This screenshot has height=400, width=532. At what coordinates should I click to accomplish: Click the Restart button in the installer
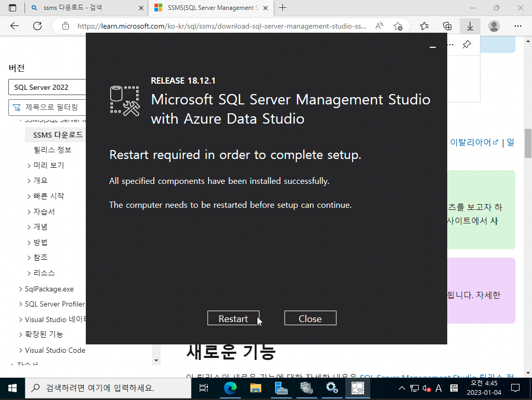[x=233, y=318]
